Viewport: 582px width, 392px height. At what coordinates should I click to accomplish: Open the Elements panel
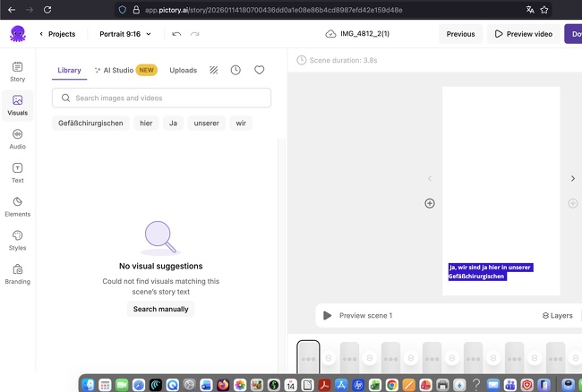[x=18, y=207]
